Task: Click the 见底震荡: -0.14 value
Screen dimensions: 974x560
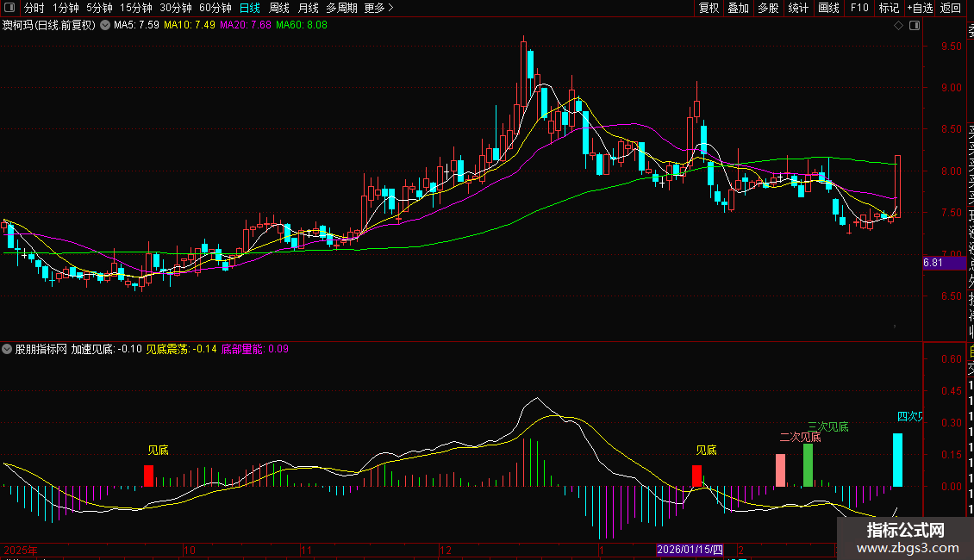Action: point(181,349)
